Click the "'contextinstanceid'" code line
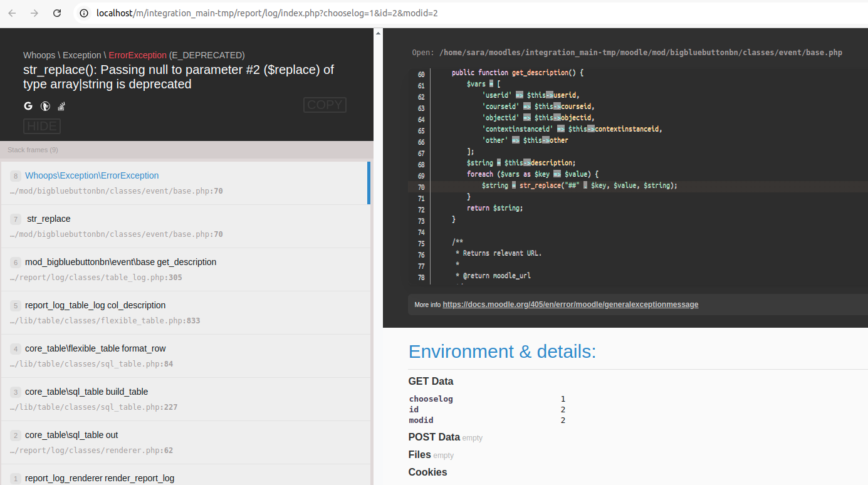This screenshot has height=485, width=868. tap(572, 129)
